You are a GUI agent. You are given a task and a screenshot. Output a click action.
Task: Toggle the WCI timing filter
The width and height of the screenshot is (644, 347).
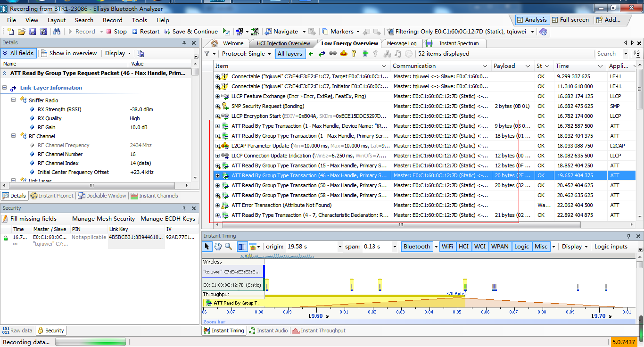click(x=480, y=247)
